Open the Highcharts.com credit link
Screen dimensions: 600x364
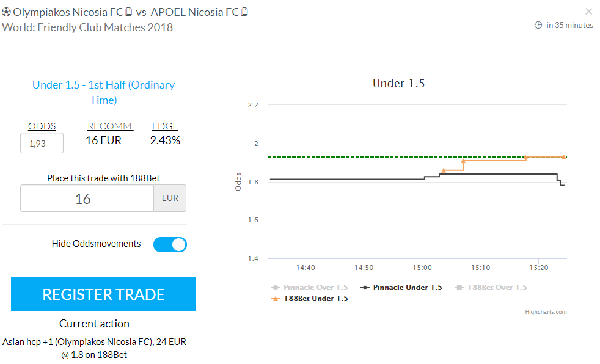tap(546, 312)
